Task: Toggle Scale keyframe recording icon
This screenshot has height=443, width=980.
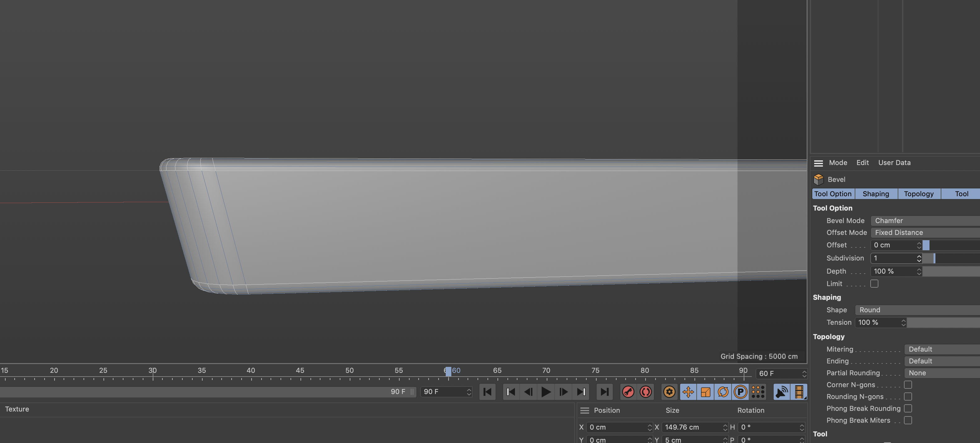Action: click(x=706, y=392)
